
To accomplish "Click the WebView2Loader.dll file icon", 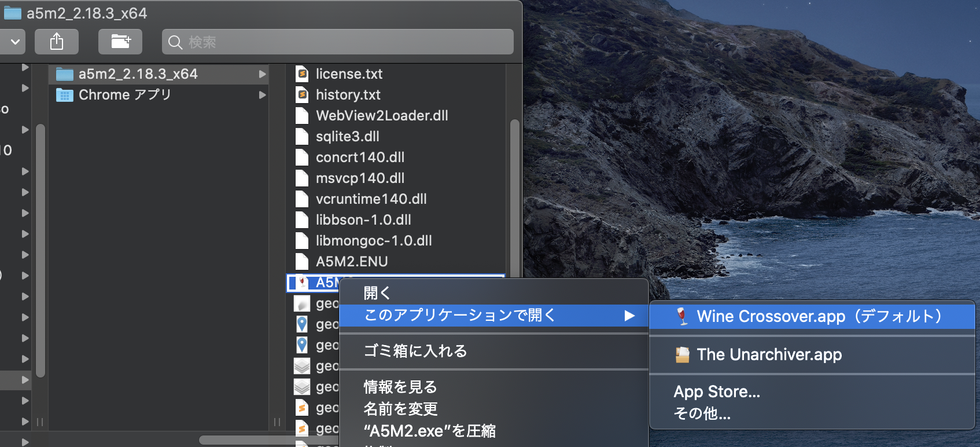I will point(302,116).
